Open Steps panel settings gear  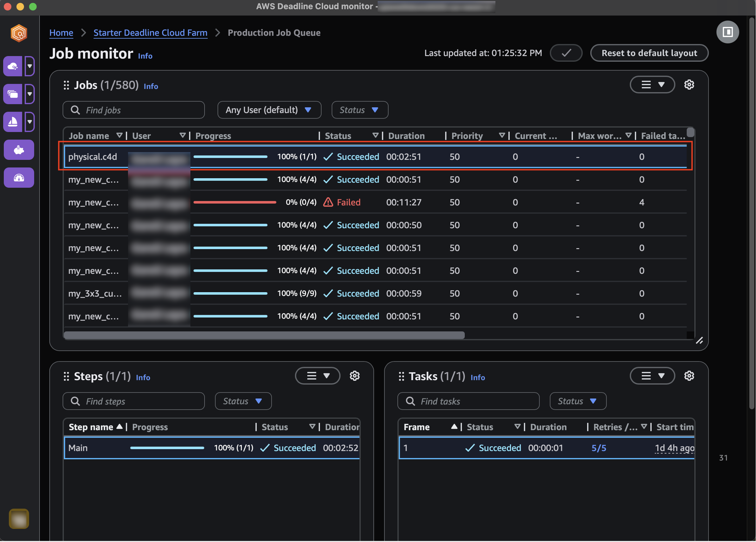click(x=354, y=376)
